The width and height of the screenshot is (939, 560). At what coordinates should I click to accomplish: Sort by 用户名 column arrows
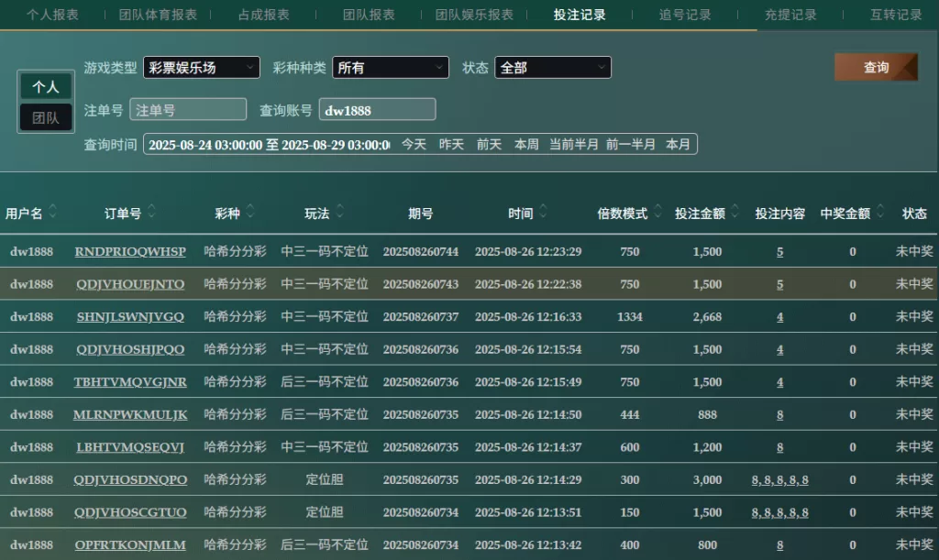tap(52, 211)
